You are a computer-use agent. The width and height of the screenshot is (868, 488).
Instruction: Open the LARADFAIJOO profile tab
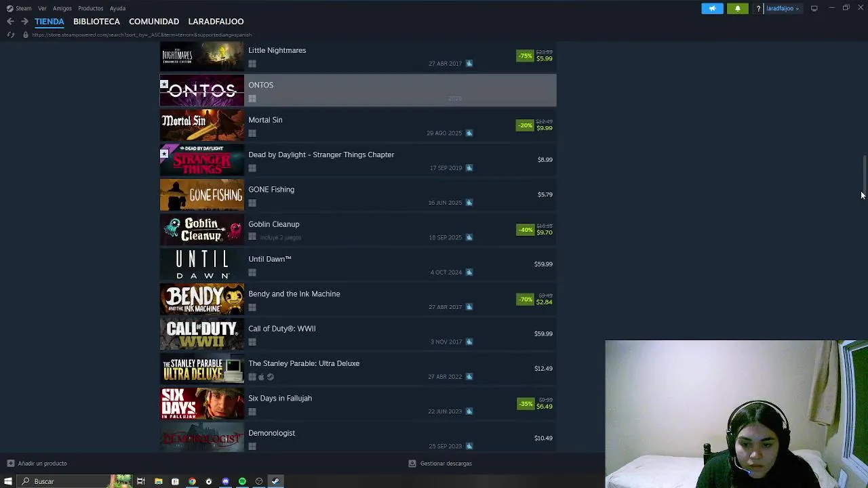click(216, 22)
